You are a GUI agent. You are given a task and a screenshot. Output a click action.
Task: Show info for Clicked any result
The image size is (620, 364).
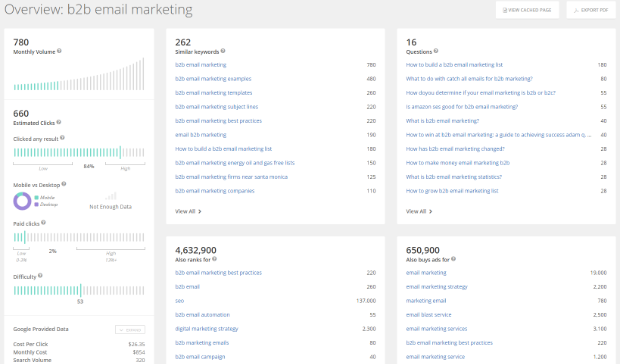pos(62,138)
